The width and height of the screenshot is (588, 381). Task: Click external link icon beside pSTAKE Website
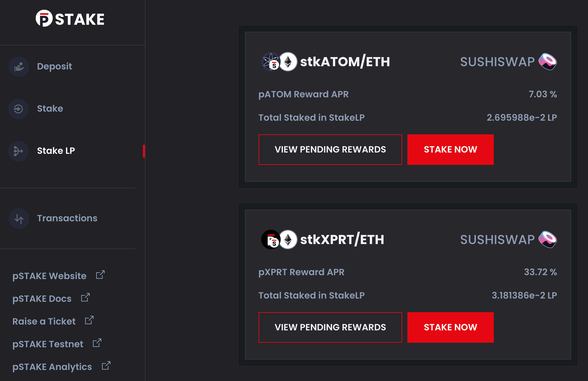[100, 275]
